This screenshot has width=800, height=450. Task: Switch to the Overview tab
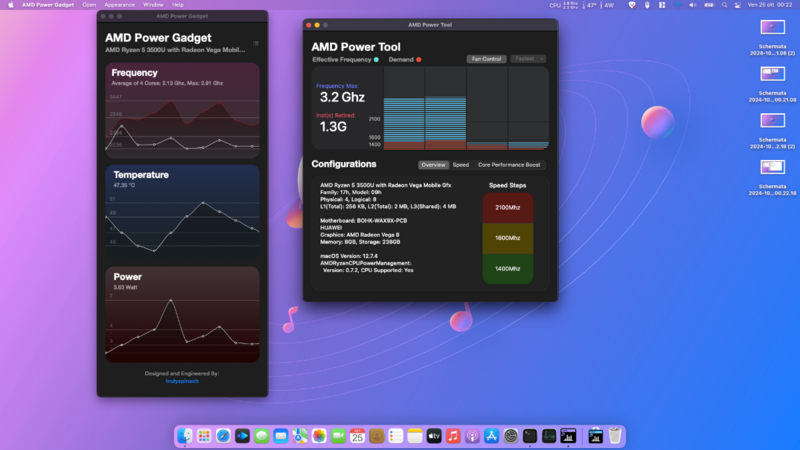click(433, 165)
